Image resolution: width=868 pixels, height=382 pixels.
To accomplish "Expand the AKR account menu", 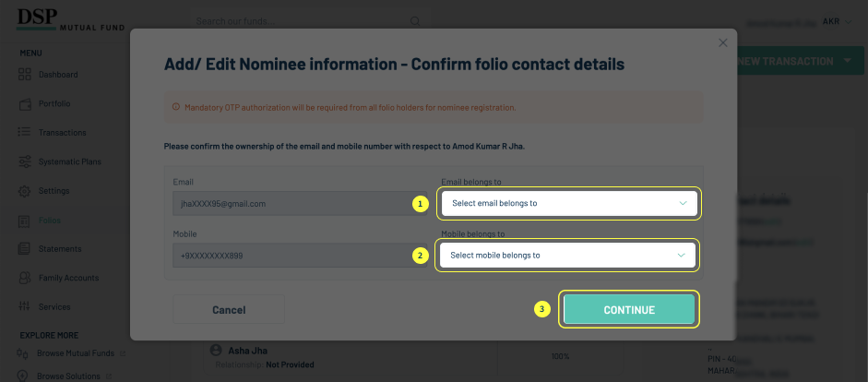I will click(x=836, y=21).
